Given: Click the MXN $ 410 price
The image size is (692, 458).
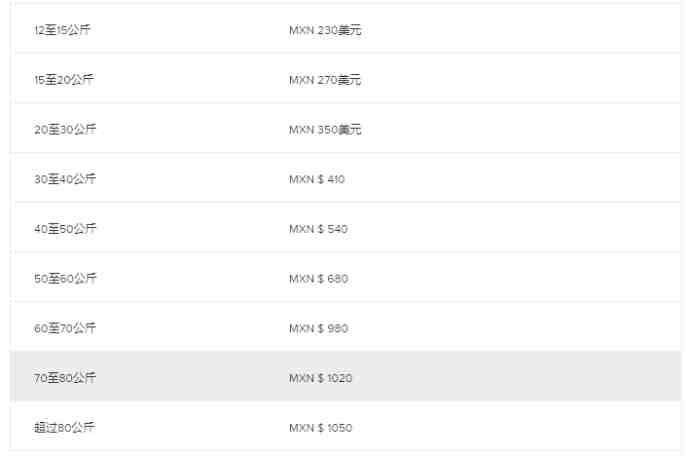Looking at the screenshot, I should point(317,179).
